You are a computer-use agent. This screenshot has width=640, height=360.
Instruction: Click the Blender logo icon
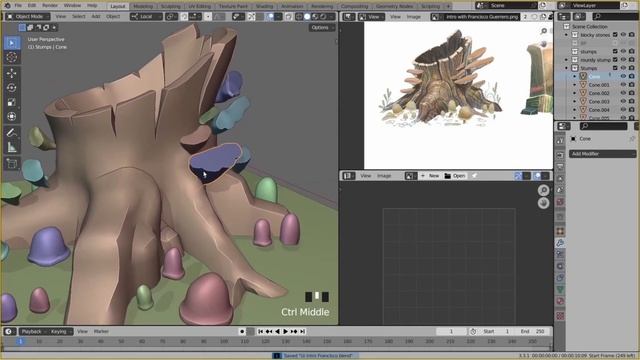click(7, 6)
